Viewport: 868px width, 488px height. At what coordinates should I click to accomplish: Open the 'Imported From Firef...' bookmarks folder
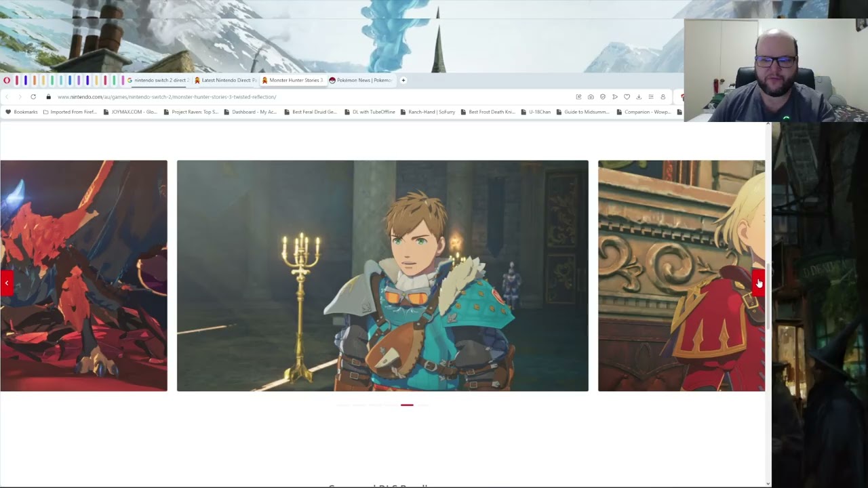70,112
